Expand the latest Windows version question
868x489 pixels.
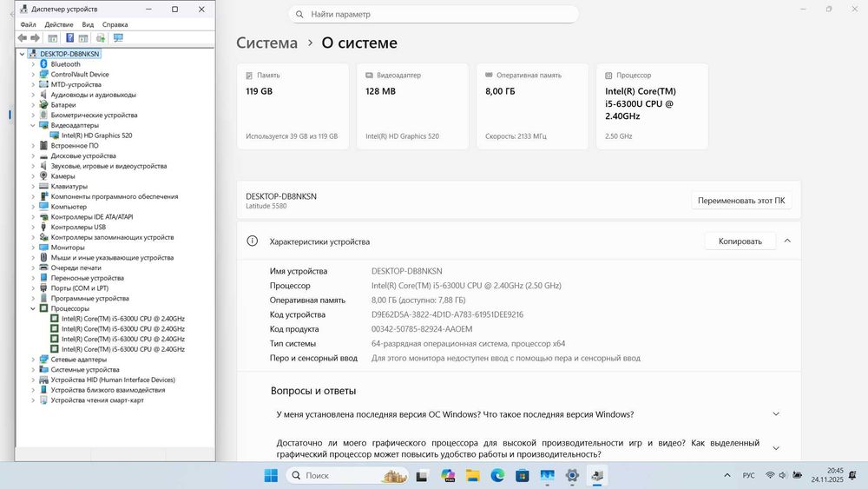(x=776, y=414)
